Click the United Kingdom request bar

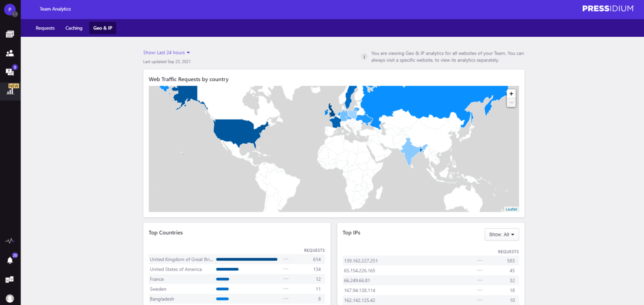click(247, 259)
